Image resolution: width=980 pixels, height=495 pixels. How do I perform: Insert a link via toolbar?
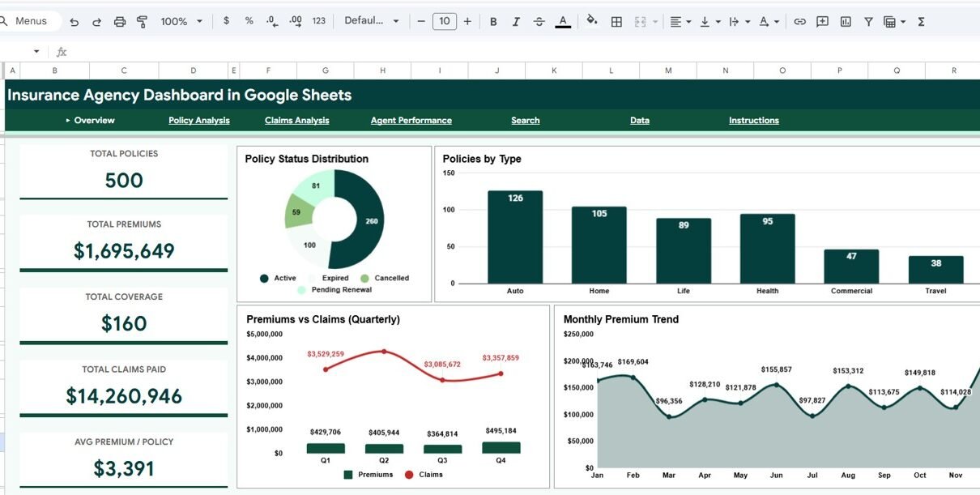[799, 22]
